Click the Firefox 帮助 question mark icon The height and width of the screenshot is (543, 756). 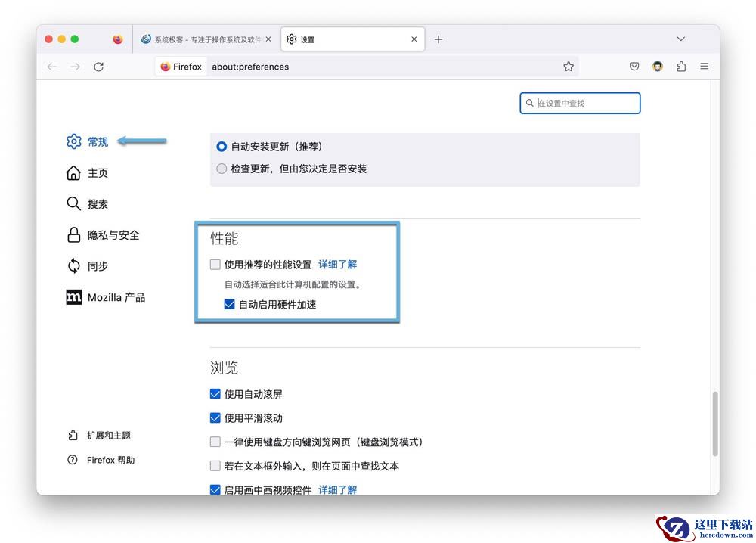[73, 460]
